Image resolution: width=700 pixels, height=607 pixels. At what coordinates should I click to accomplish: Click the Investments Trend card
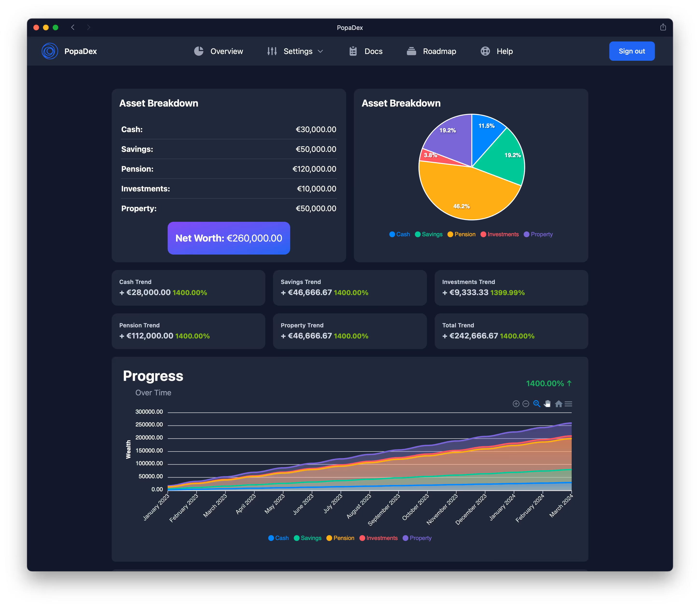point(511,288)
